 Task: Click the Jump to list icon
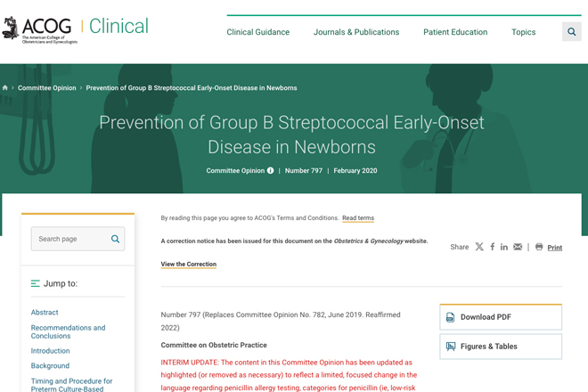tap(36, 283)
